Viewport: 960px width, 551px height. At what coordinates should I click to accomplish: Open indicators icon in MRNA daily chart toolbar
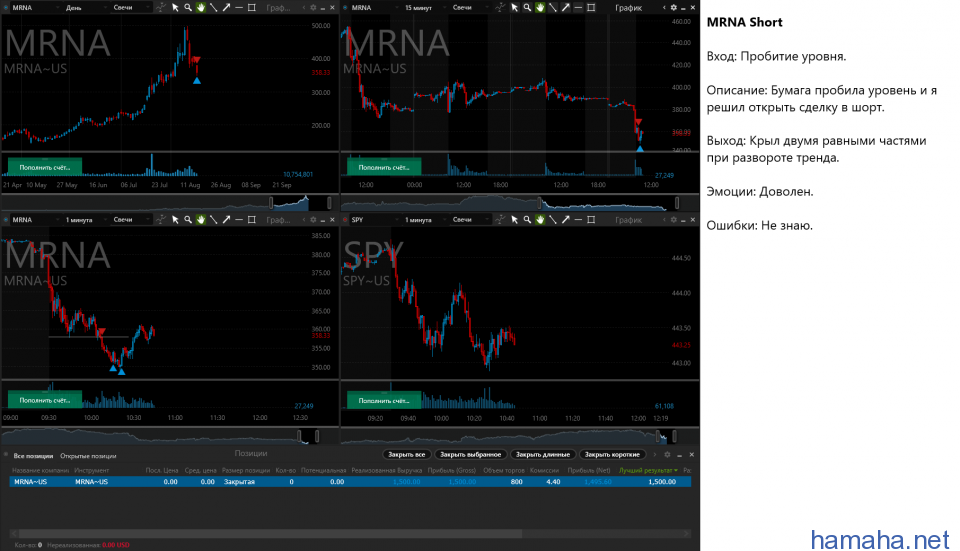click(x=160, y=7)
